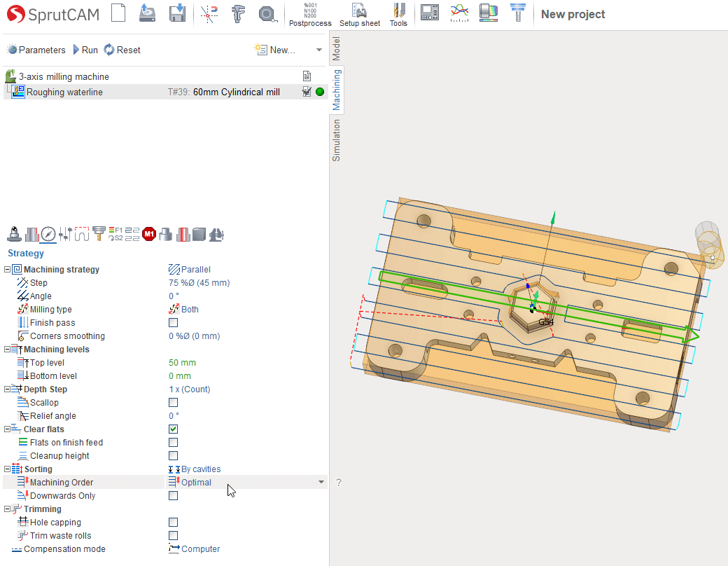Viewport: 728px width, 566px height.
Task: Select the Strategy compass icon tab
Action: (x=48, y=234)
